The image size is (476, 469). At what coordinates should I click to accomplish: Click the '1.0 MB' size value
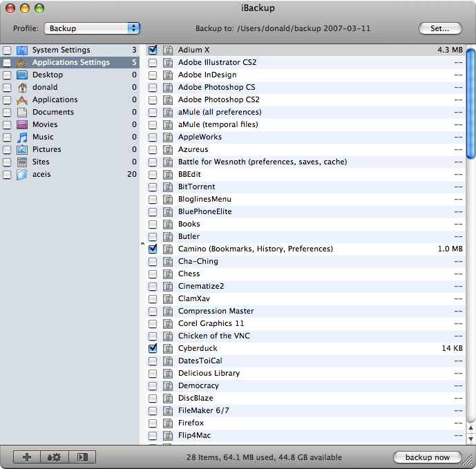tap(450, 249)
